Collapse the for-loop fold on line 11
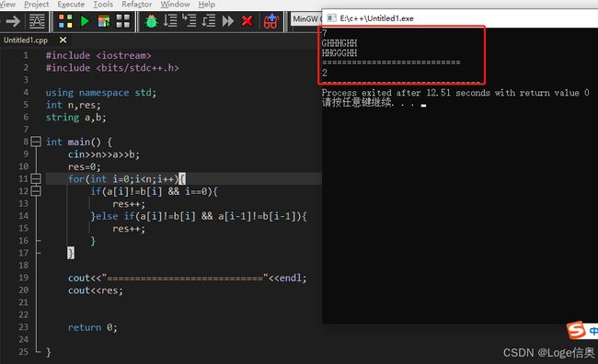Screen dimensions: 598x364 pos(36,178)
